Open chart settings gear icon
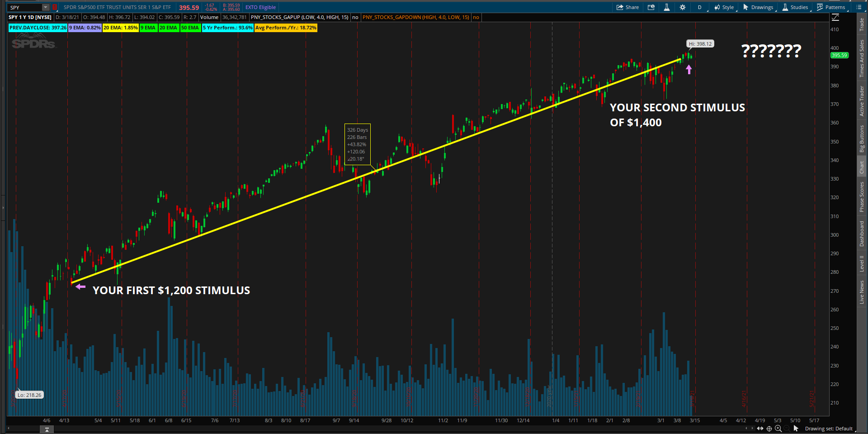 683,7
